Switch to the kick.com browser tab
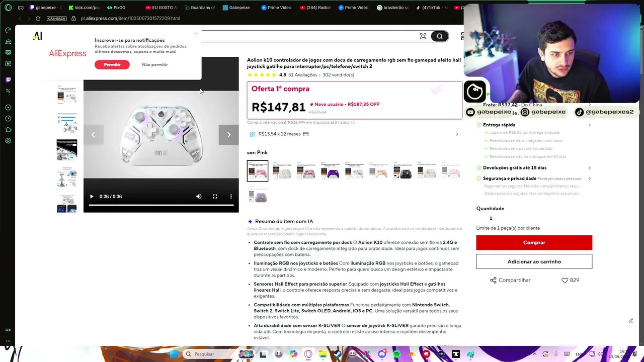The height and width of the screenshot is (362, 644). 84,8
